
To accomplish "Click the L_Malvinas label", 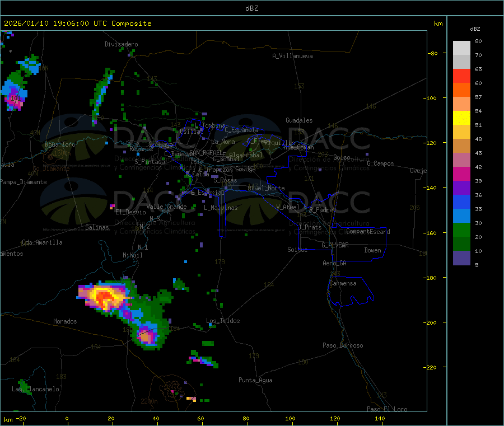I will (221, 208).
